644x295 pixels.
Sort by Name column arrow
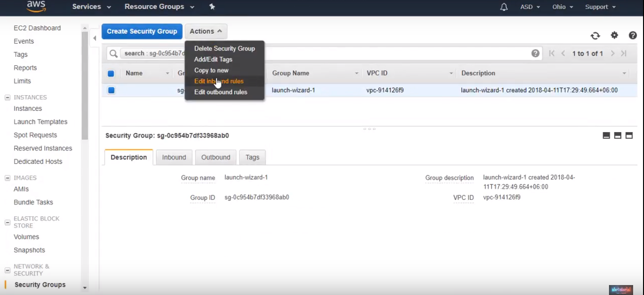168,73
